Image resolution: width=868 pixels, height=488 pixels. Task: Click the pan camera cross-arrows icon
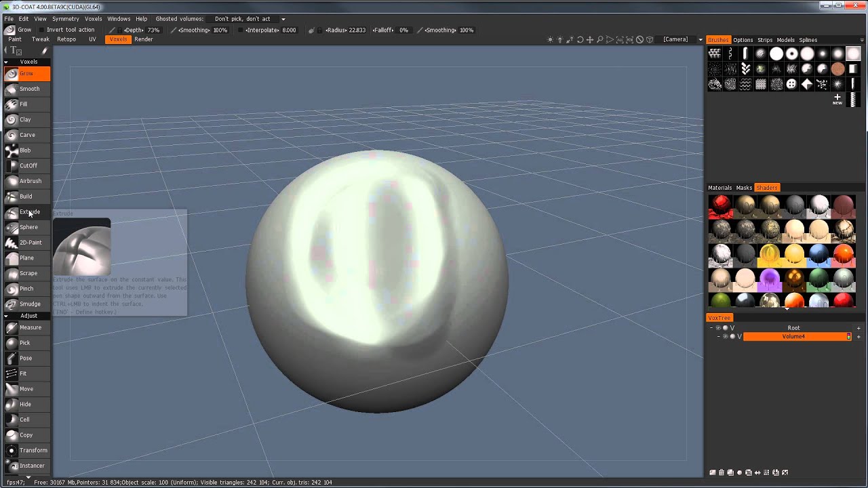[x=590, y=40]
